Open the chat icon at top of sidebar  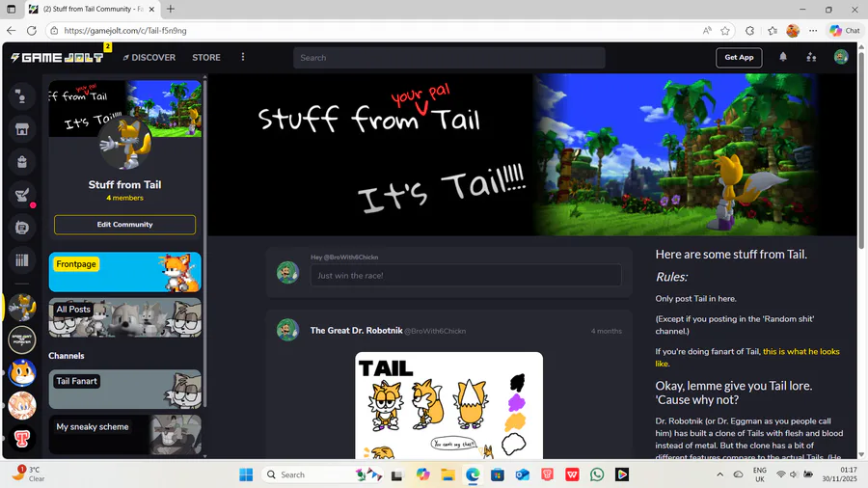(21, 96)
